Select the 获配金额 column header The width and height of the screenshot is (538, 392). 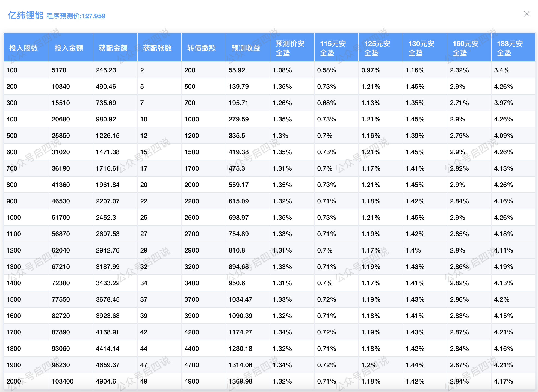pyautogui.click(x=113, y=48)
